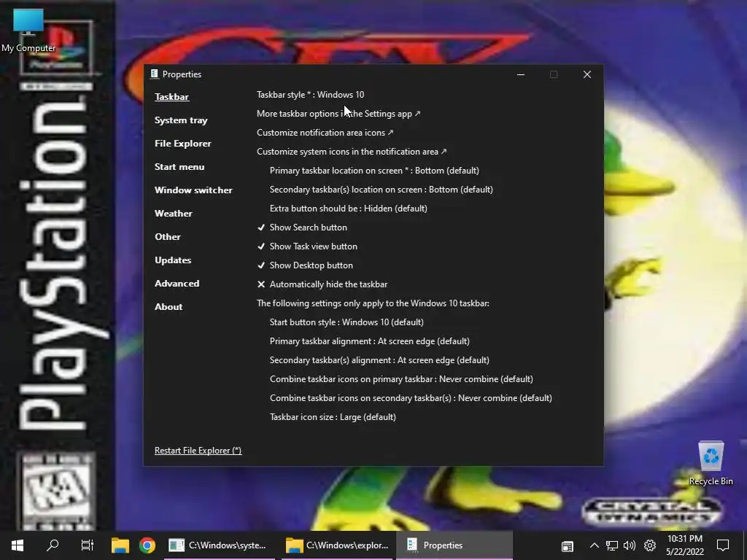Open the System tray section
The height and width of the screenshot is (560, 747).
(181, 120)
